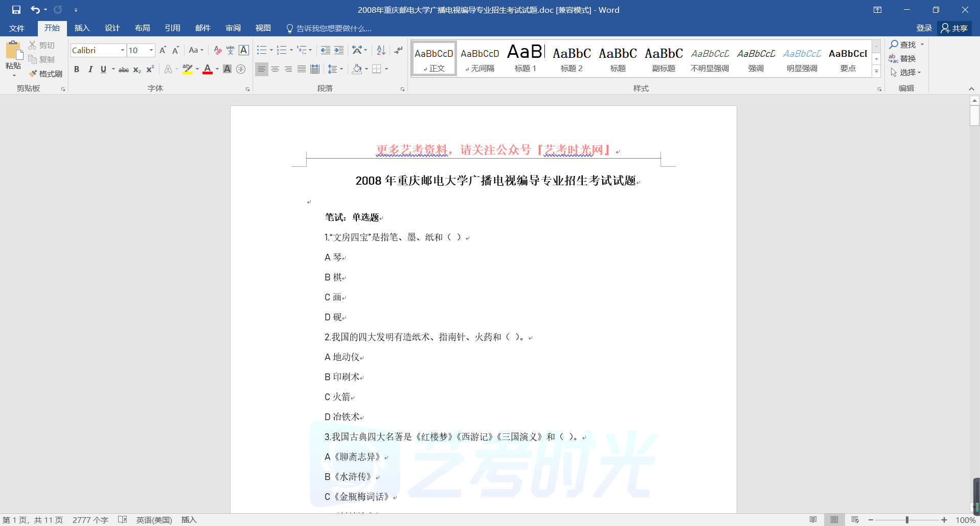980x526 pixels.
Task: Click the 'Tell me what you want' search box
Action: [333, 28]
